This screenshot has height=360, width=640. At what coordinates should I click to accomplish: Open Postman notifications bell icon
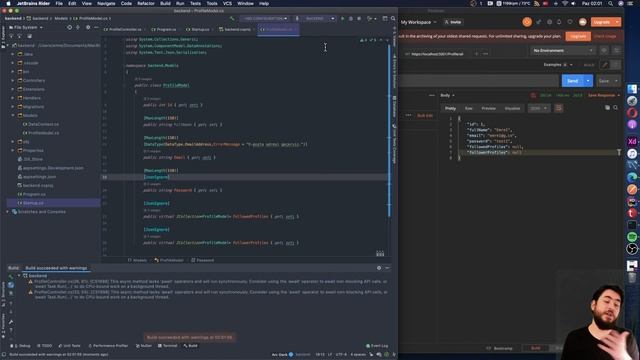tap(559, 22)
